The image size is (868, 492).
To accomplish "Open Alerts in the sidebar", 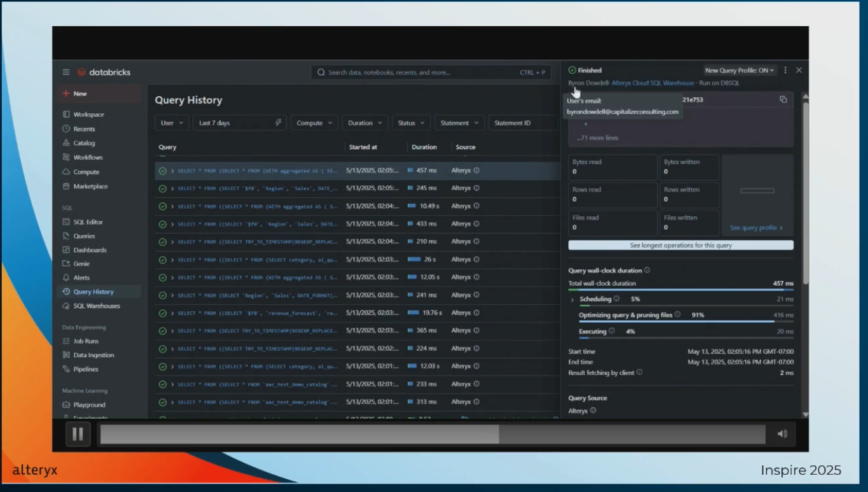I will 81,278.
